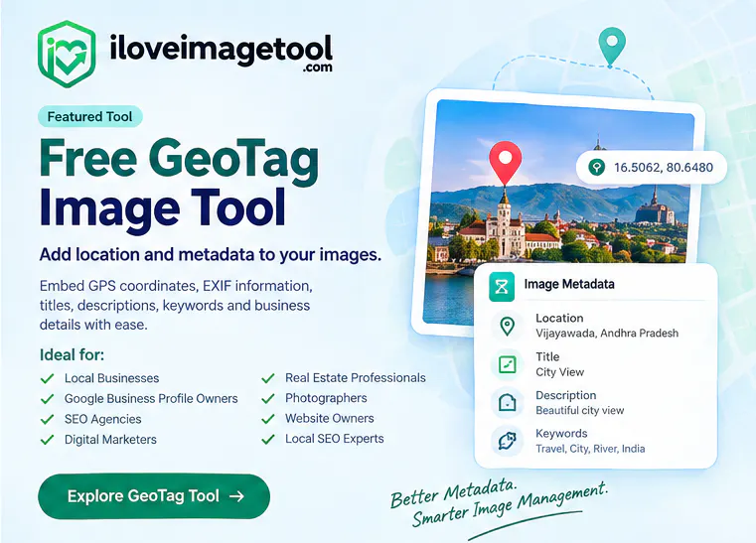Click the Vijayawada, Andhra Pradesh location value
The height and width of the screenshot is (543, 756).
click(607, 333)
